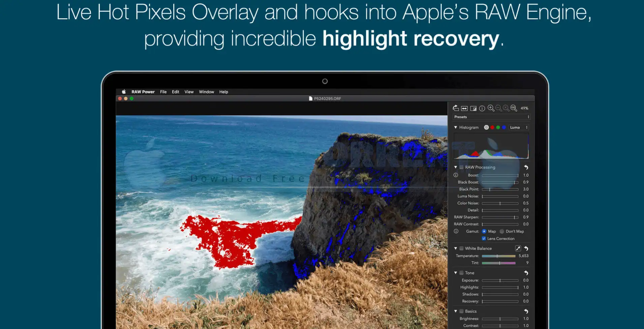
Task: Open the Apple menu
Action: (124, 92)
